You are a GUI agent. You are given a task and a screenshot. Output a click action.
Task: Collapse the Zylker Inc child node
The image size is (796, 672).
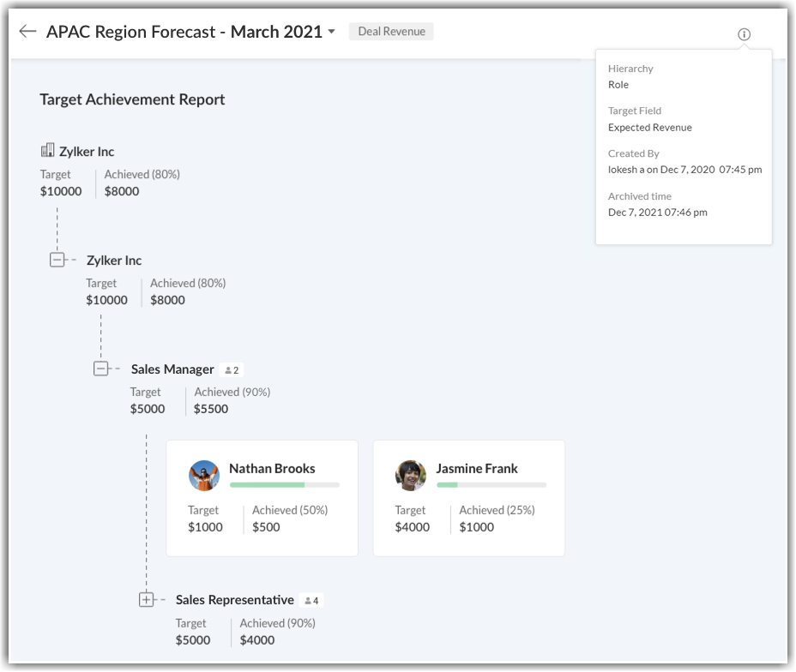point(57,260)
